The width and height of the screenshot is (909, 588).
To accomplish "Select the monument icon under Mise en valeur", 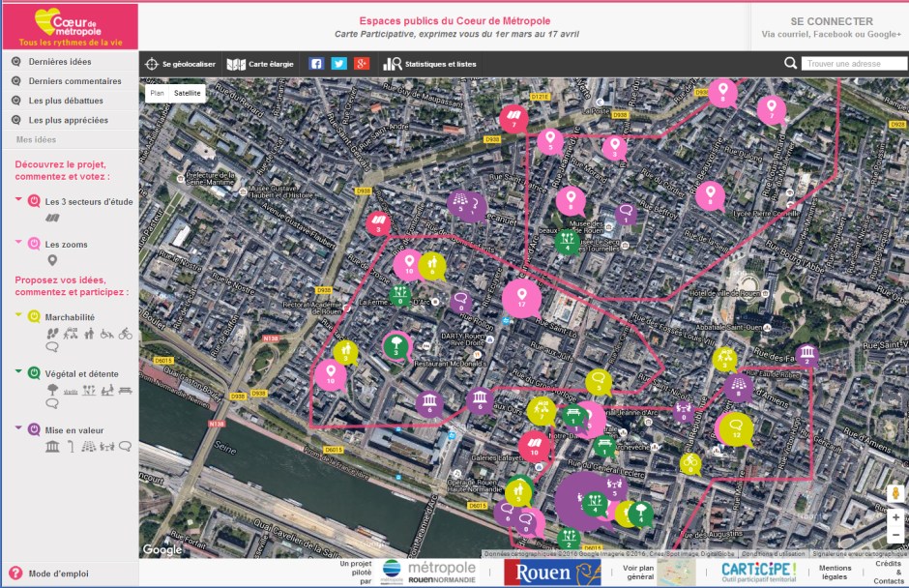I will pos(52,446).
